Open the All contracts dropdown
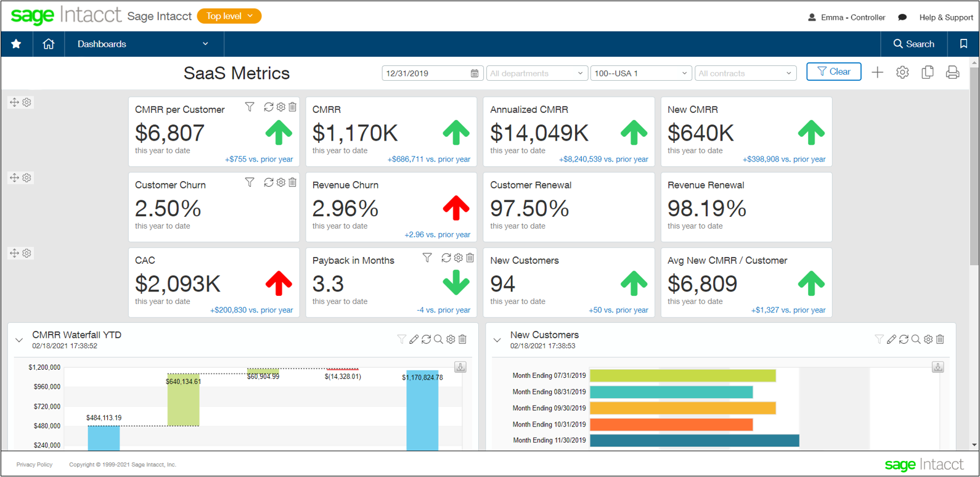The image size is (980, 477). [x=745, y=73]
